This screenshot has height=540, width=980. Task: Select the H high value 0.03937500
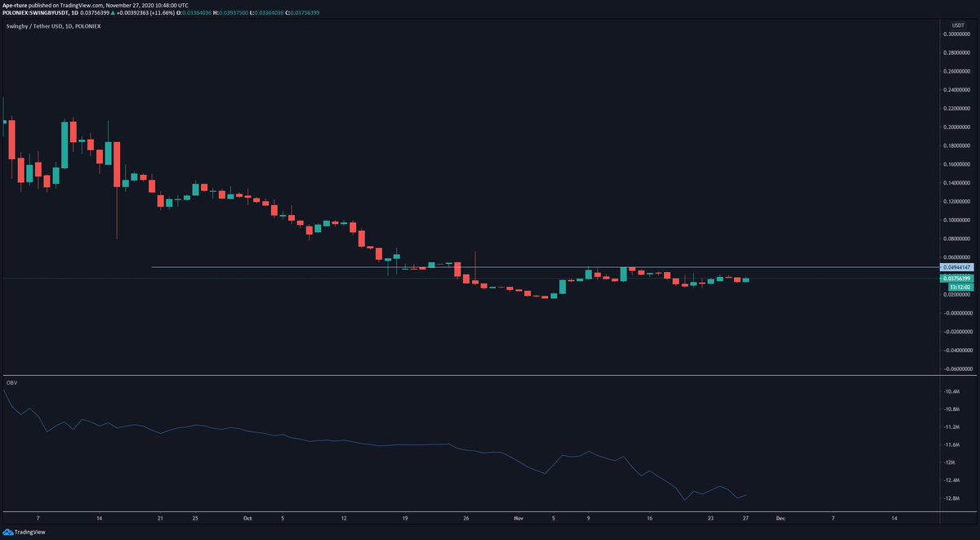(231, 14)
